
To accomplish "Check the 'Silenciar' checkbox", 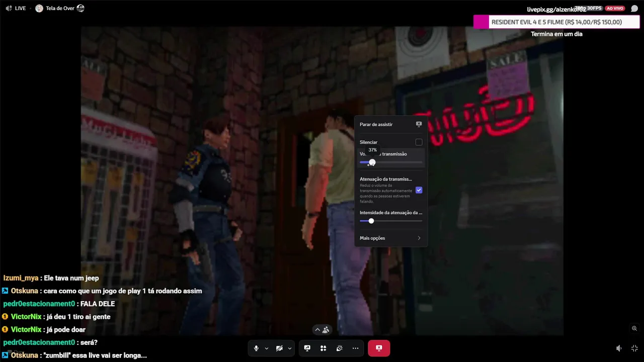I will click(x=419, y=142).
